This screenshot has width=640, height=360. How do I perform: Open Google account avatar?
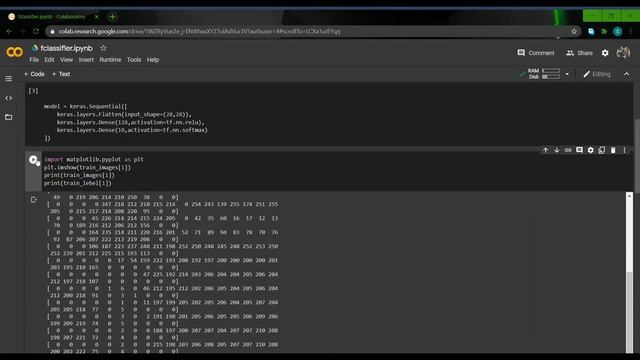(623, 53)
